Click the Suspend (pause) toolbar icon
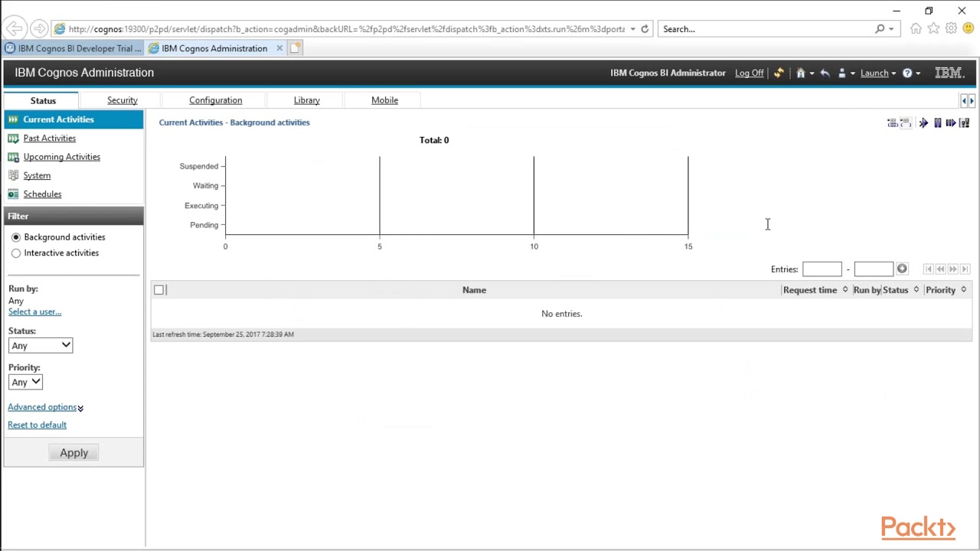This screenshot has width=980, height=551. pos(938,123)
